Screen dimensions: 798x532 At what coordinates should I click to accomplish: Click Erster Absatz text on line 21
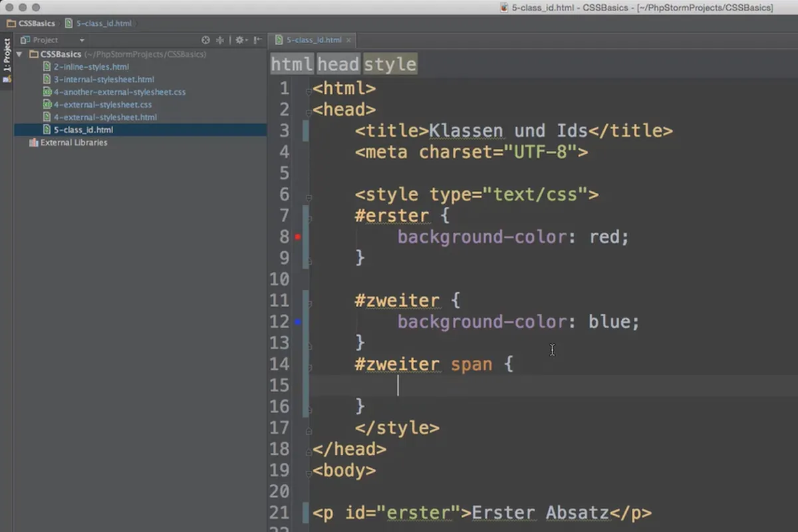point(540,513)
